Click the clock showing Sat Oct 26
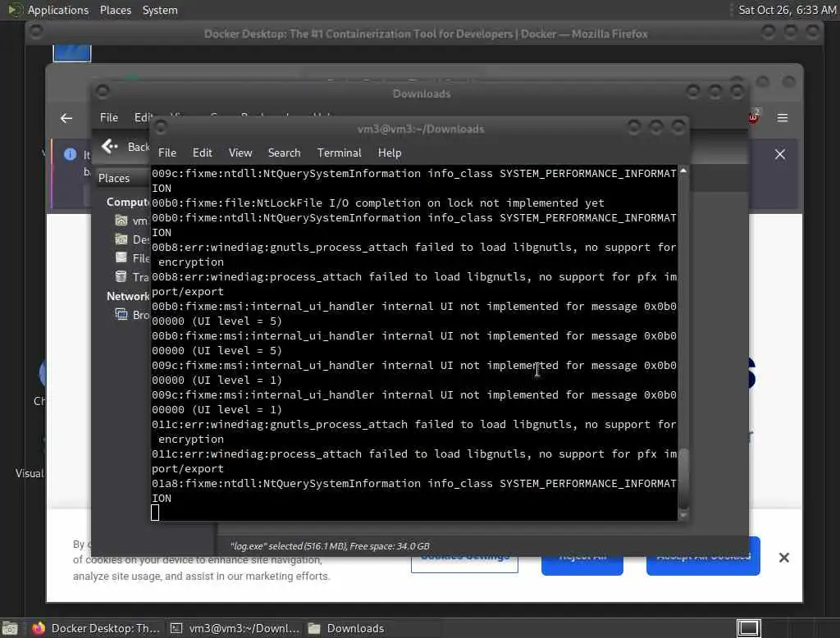The width and height of the screenshot is (840, 638). [x=787, y=10]
